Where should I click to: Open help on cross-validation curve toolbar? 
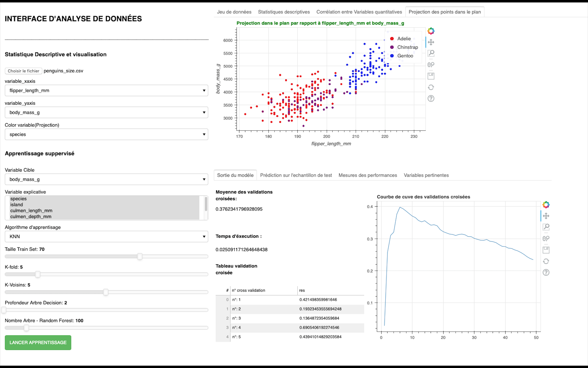tap(546, 272)
